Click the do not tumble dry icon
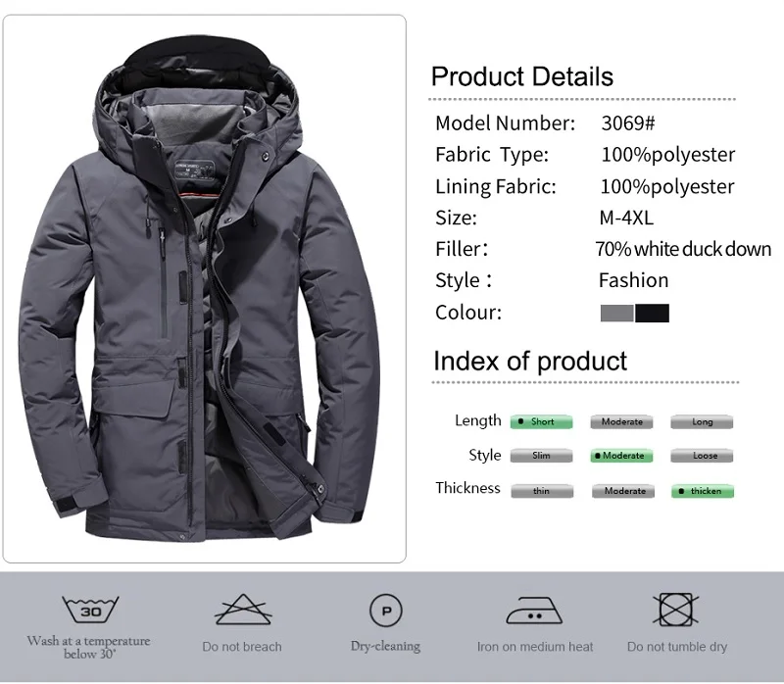Viewport: 784px width, 684px height. point(675,610)
